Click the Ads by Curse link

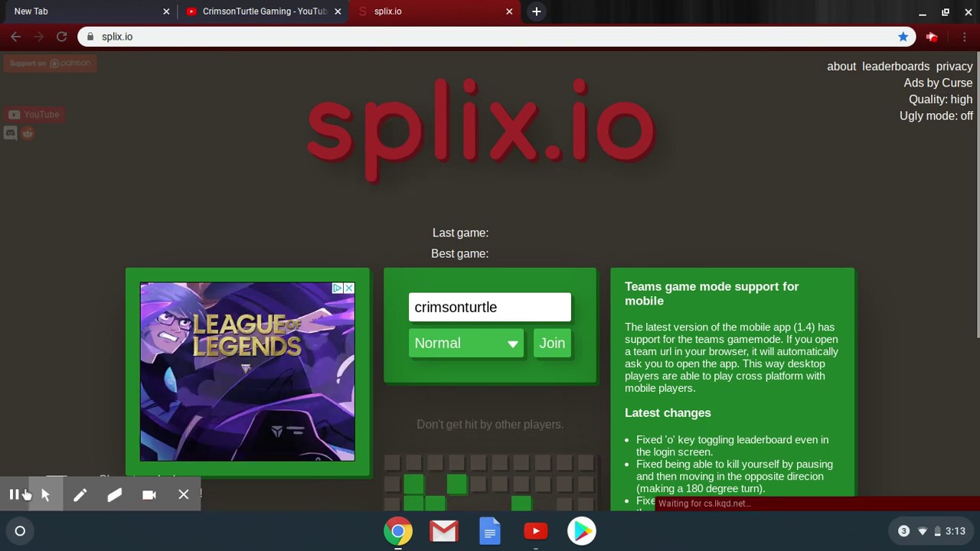(938, 83)
